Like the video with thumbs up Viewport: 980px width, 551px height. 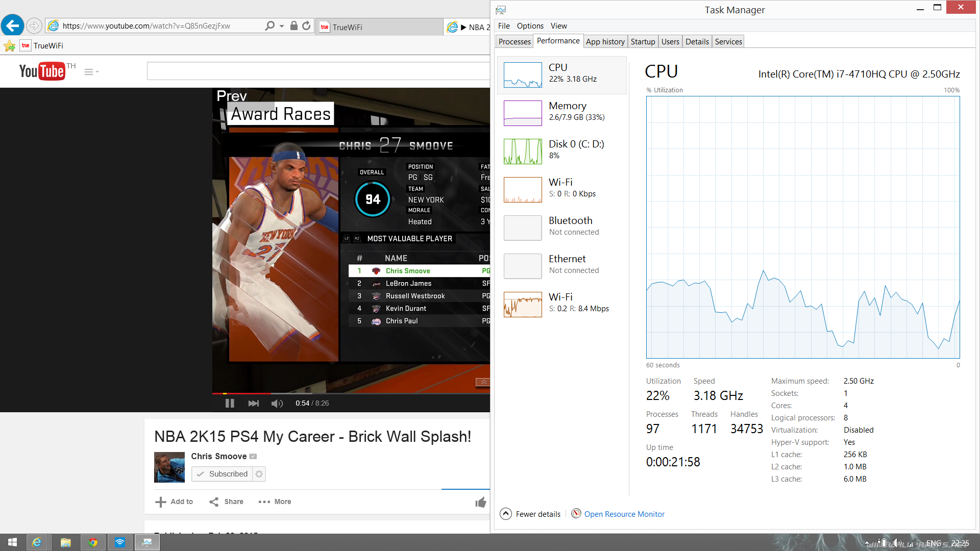pyautogui.click(x=480, y=503)
